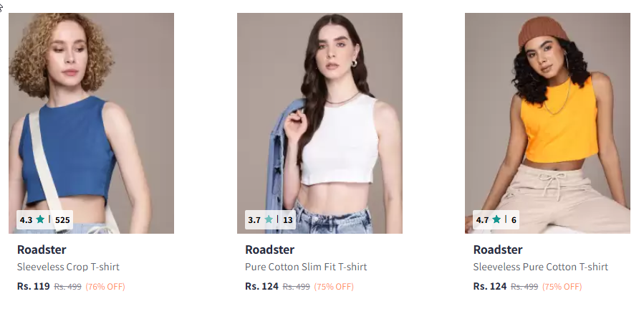Screen dimensions: 644x309
Task: Click the 525 review count on blue top
Action: tap(62, 220)
